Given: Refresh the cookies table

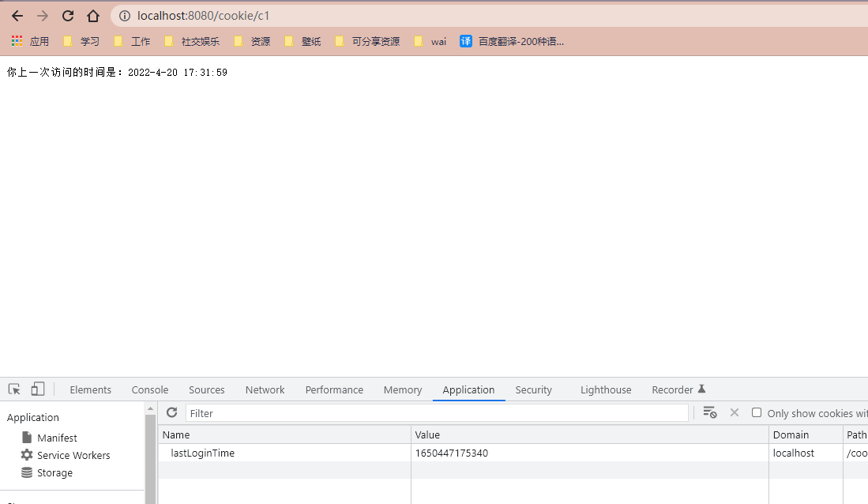Looking at the screenshot, I should click(171, 412).
